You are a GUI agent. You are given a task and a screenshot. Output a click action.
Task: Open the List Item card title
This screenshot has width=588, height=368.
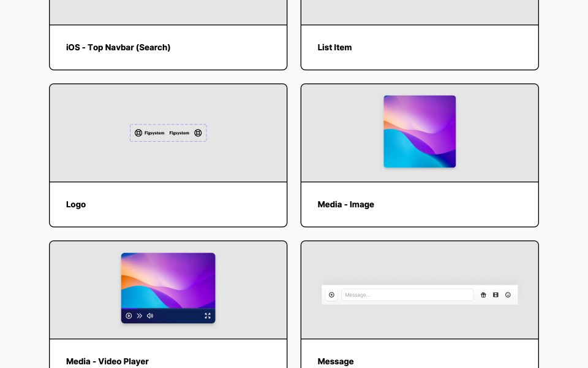(x=334, y=47)
